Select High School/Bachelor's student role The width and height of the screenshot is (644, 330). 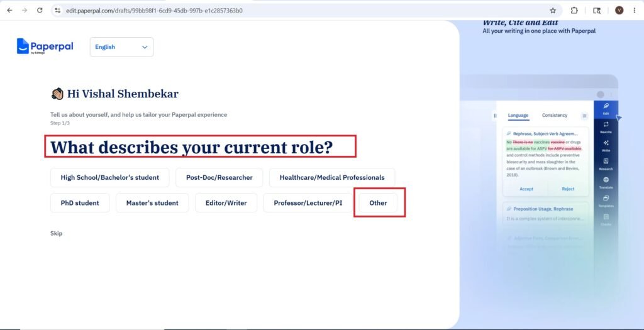click(x=109, y=178)
